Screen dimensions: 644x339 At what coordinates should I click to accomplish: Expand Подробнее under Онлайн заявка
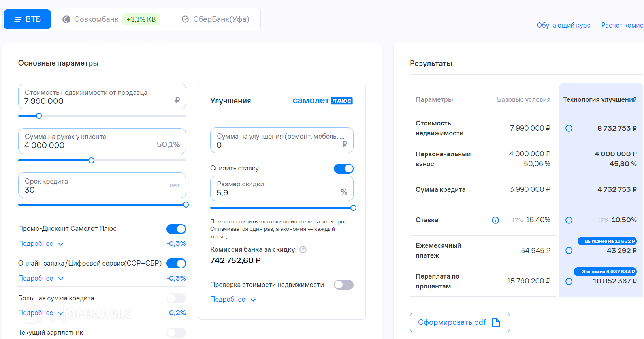click(x=41, y=279)
